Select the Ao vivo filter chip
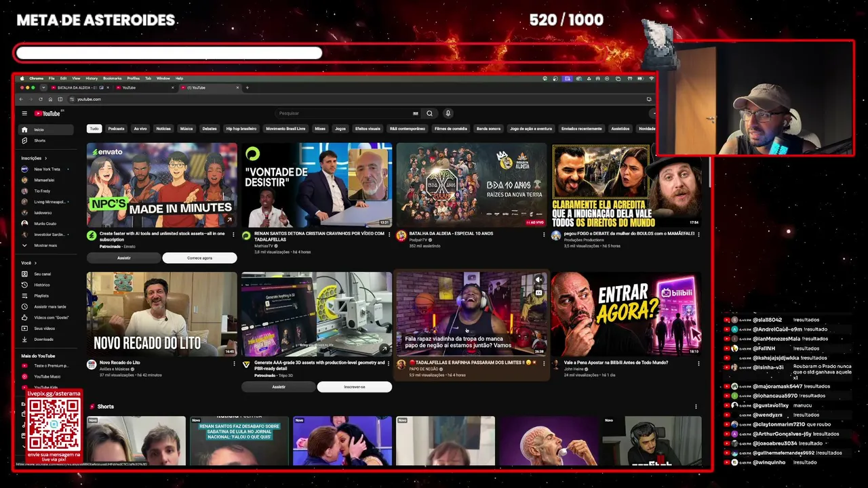Viewport: 868px width, 488px height. 140,128
